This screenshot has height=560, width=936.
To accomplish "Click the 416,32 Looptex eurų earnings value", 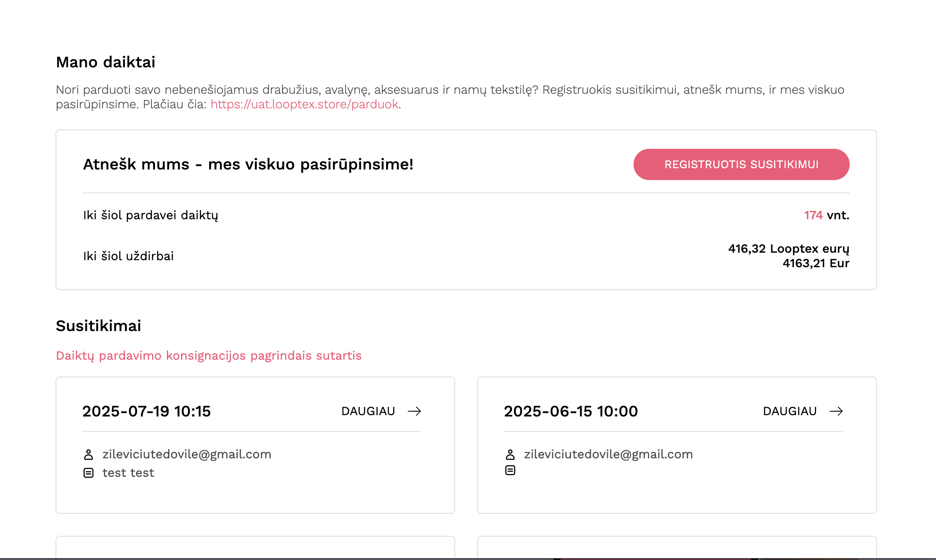I will pos(789,249).
